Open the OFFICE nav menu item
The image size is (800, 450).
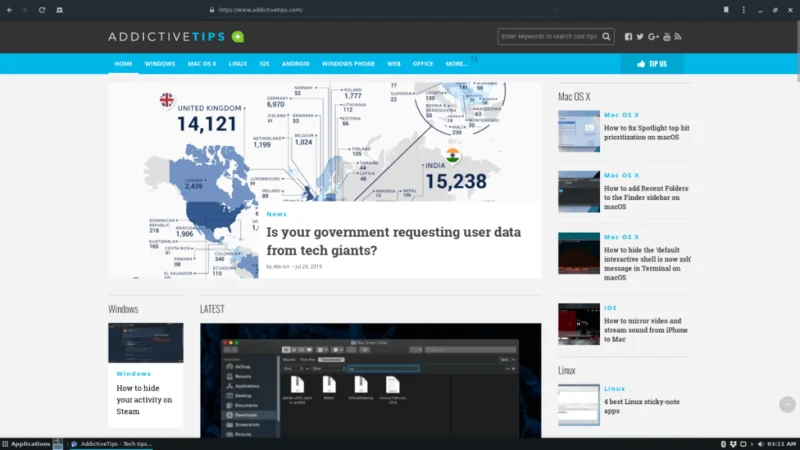[422, 64]
